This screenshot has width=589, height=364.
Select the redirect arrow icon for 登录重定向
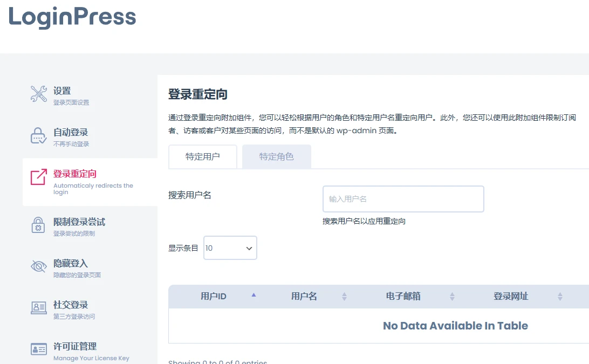(38, 175)
